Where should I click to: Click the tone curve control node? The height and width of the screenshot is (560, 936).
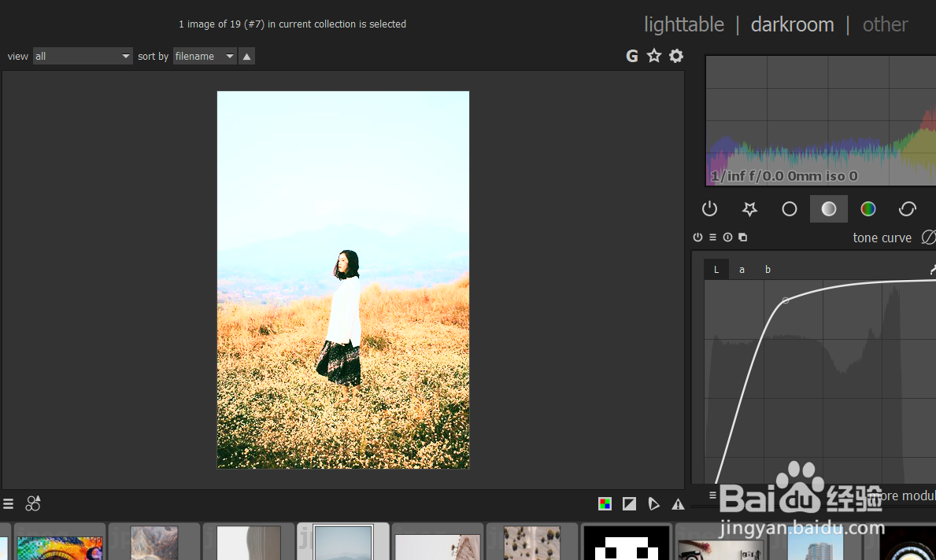click(786, 300)
